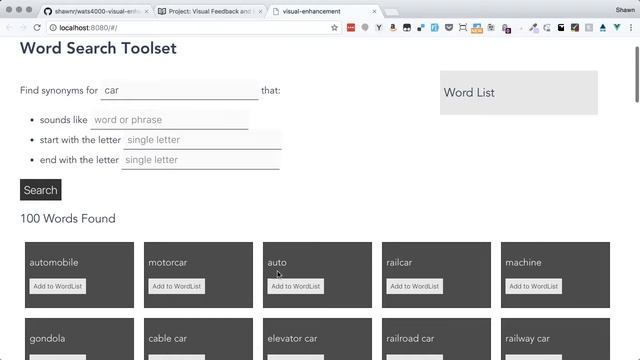Click the screen capture frame extension icon

pyautogui.click(x=462, y=28)
